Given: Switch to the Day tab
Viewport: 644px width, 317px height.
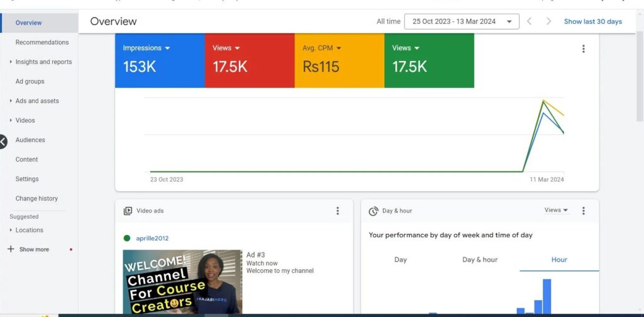Looking at the screenshot, I should tap(401, 259).
